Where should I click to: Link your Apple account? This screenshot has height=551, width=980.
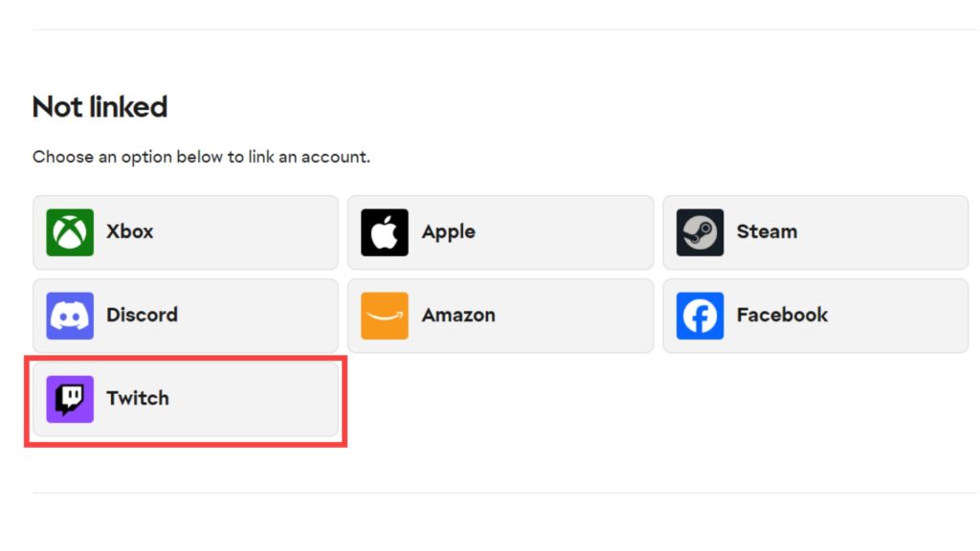tap(501, 231)
